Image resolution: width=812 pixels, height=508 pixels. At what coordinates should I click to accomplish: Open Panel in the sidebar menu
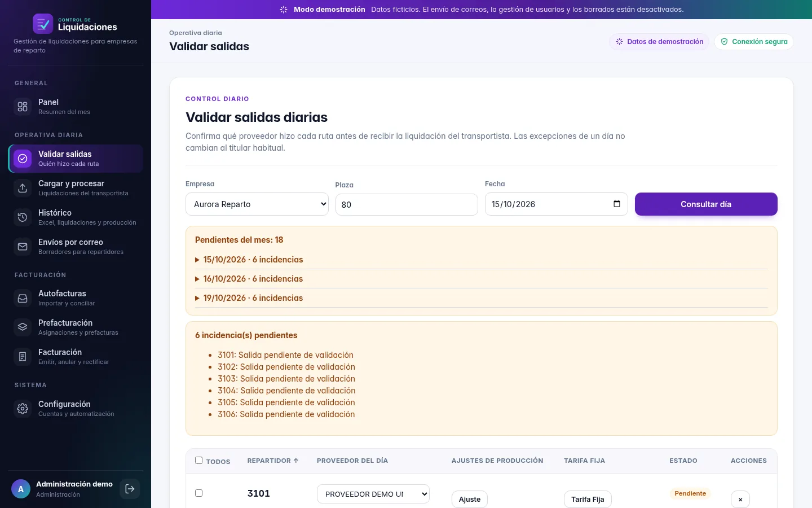76,107
